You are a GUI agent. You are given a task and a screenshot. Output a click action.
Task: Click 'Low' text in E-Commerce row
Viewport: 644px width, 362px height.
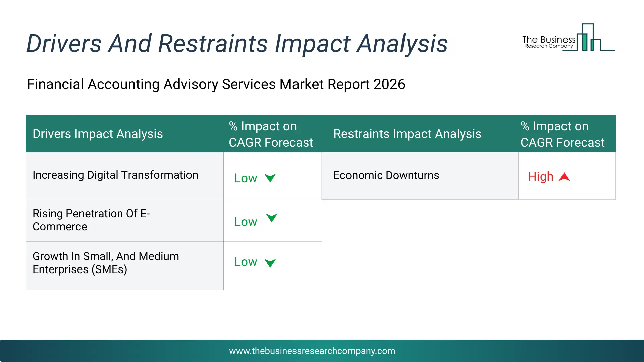pos(246,222)
